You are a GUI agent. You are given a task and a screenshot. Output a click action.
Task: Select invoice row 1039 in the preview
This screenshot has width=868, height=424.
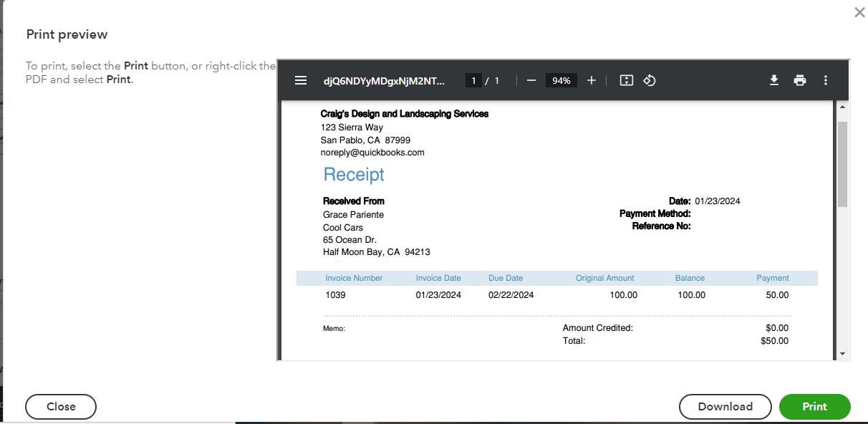[x=335, y=294]
